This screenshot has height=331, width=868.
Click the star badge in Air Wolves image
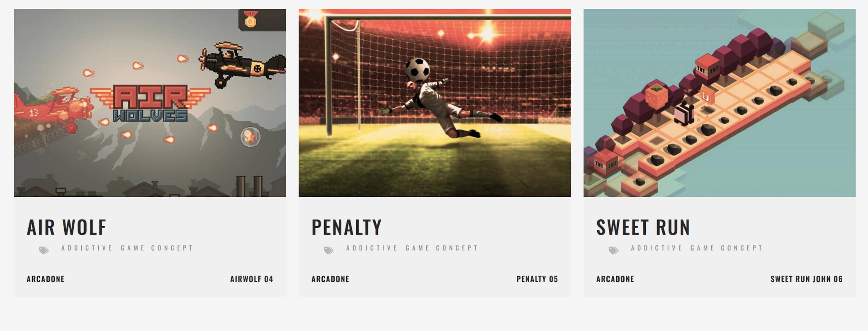point(250,137)
